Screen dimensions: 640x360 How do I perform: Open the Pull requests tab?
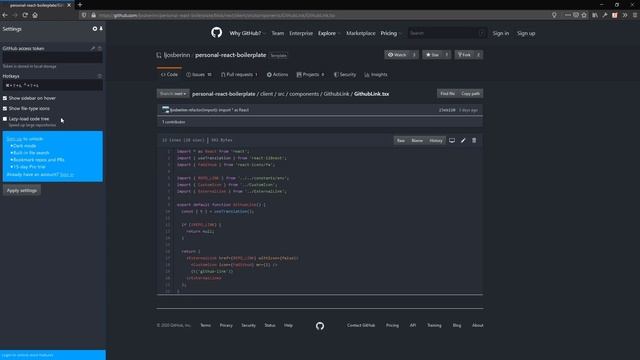click(239, 74)
